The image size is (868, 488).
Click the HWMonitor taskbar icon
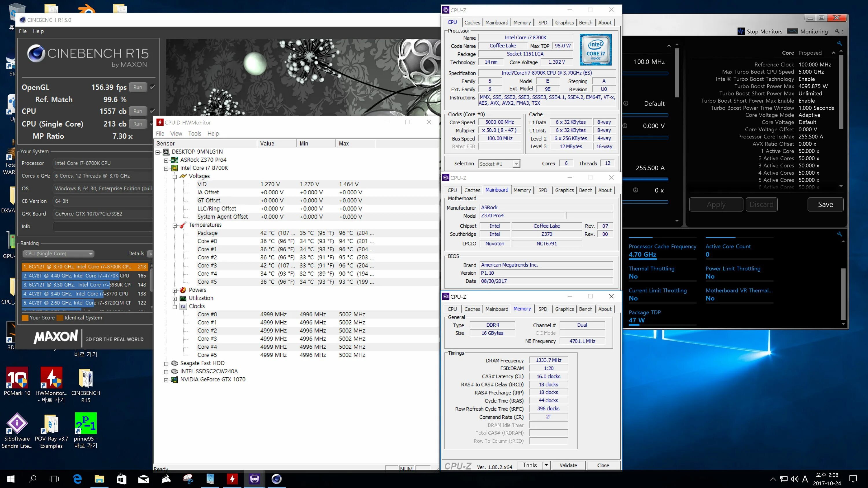(x=232, y=478)
